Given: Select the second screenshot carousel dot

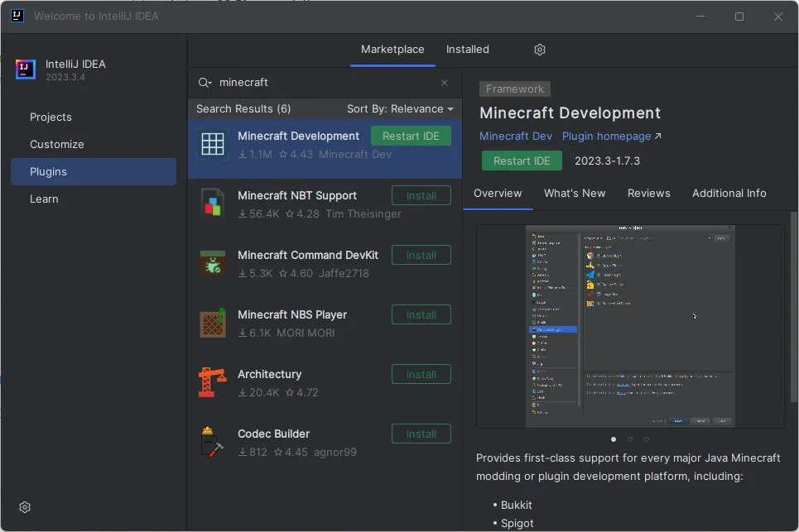Looking at the screenshot, I should 630,439.
